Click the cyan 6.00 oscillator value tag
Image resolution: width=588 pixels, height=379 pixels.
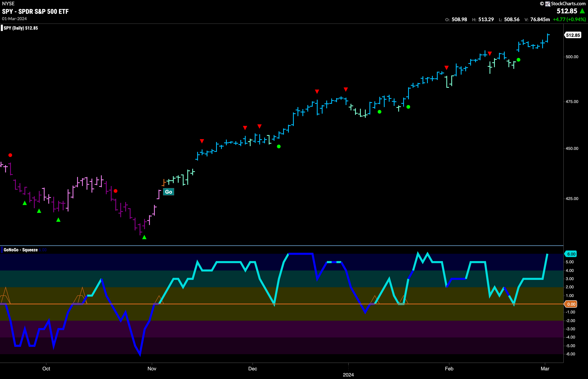pos(571,254)
